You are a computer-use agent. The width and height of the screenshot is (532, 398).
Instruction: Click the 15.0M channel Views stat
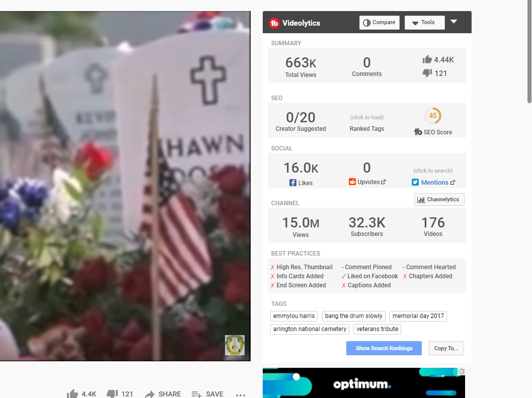click(x=300, y=227)
